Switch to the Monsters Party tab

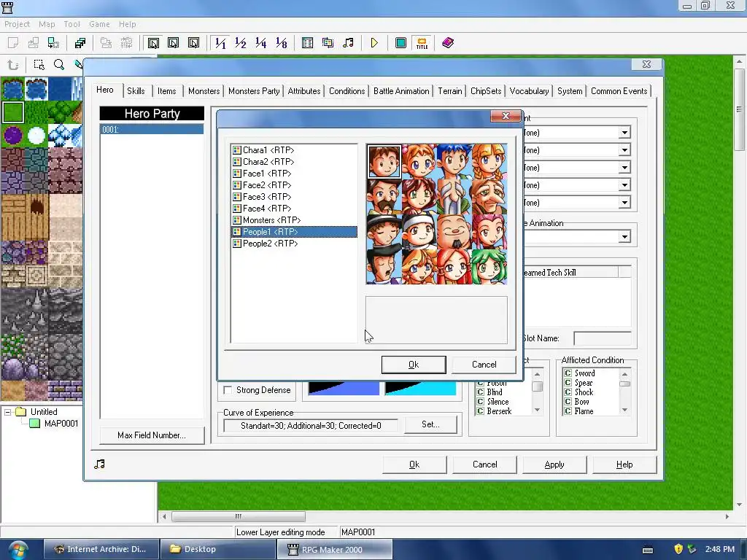pyautogui.click(x=254, y=91)
